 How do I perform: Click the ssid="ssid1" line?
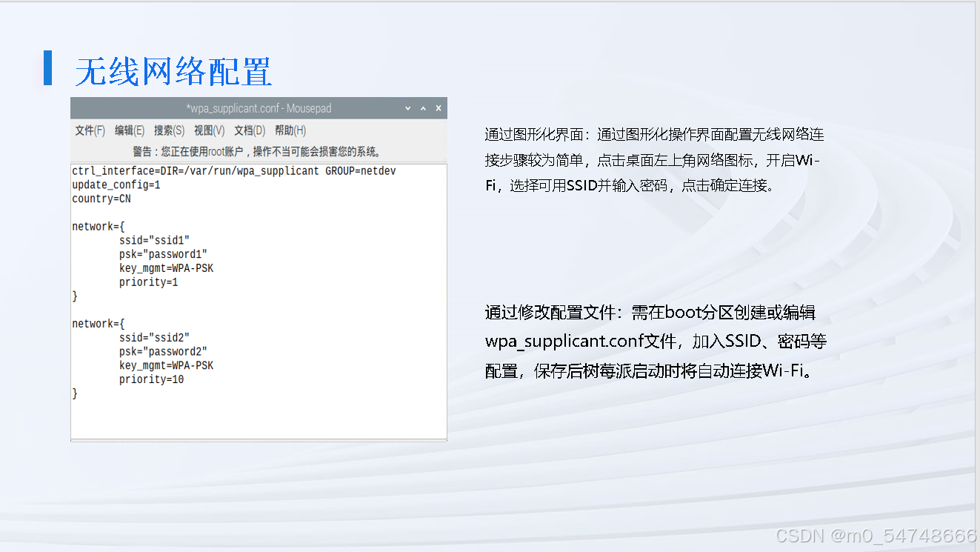pos(154,240)
